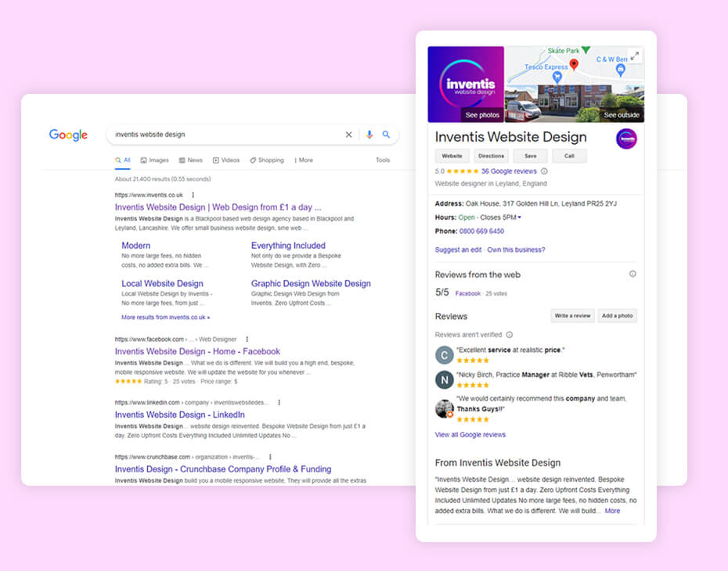The height and width of the screenshot is (571, 728).
Task: Click into the Google search input field
Action: (x=228, y=135)
